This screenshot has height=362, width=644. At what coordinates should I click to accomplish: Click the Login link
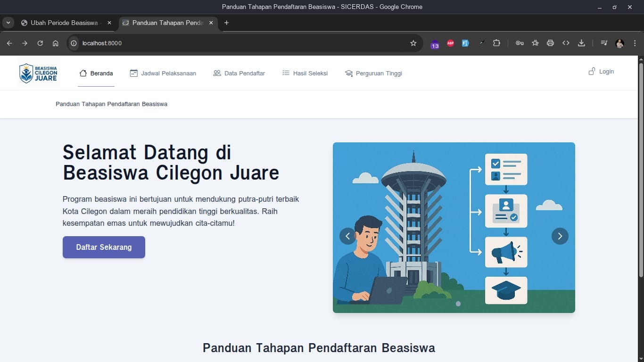pyautogui.click(x=601, y=72)
